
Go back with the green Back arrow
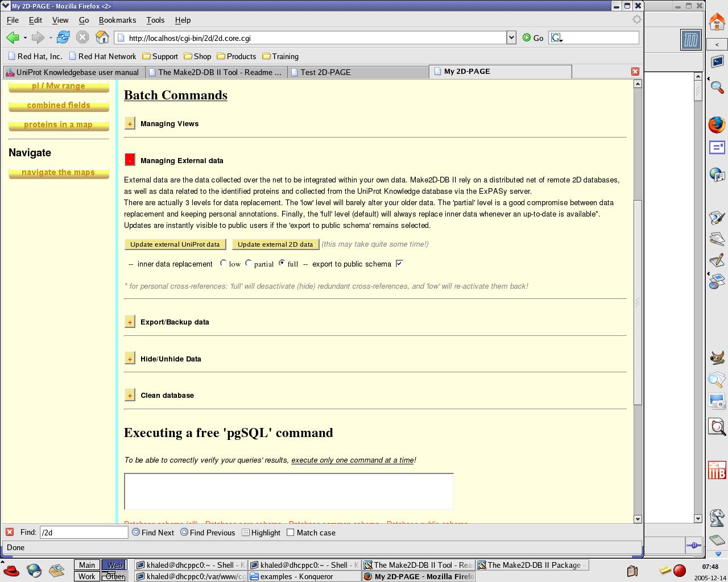(x=13, y=38)
